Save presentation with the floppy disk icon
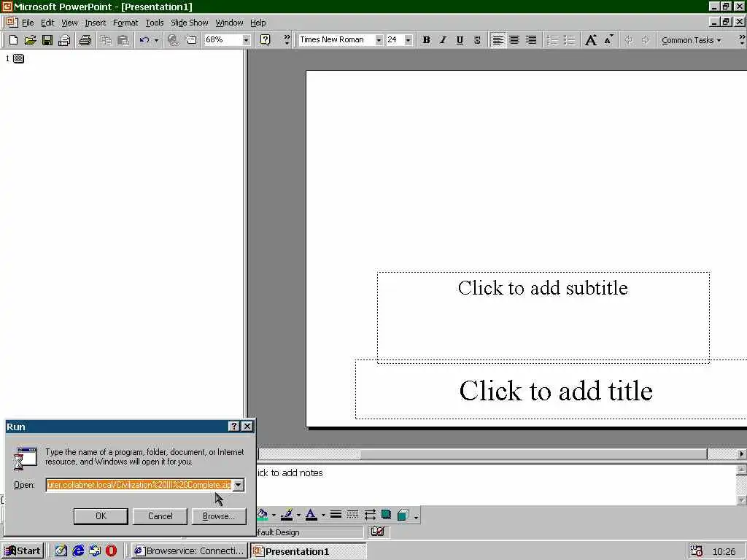The height and width of the screenshot is (560, 747). [47, 40]
